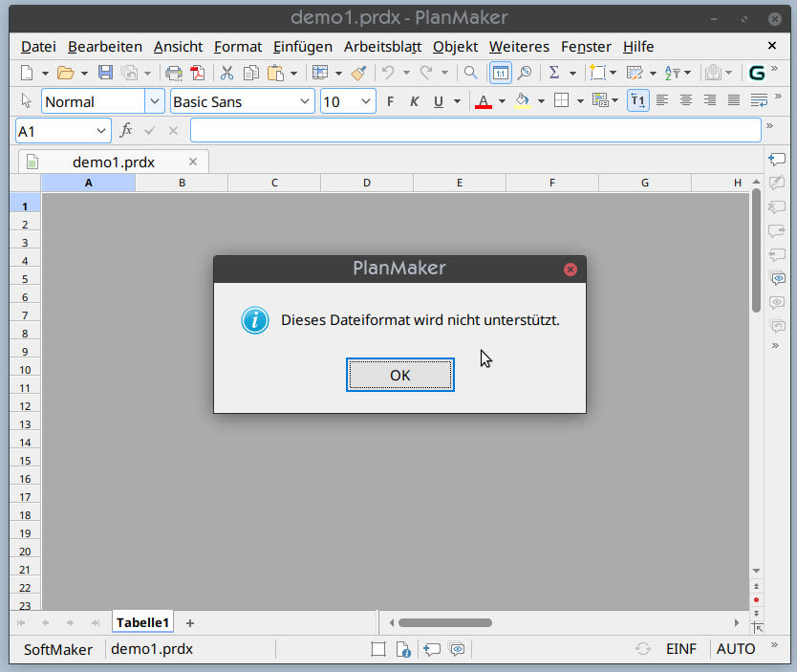Click the insert comment icon in sidebar
This screenshot has height=672, width=797.
[x=777, y=160]
